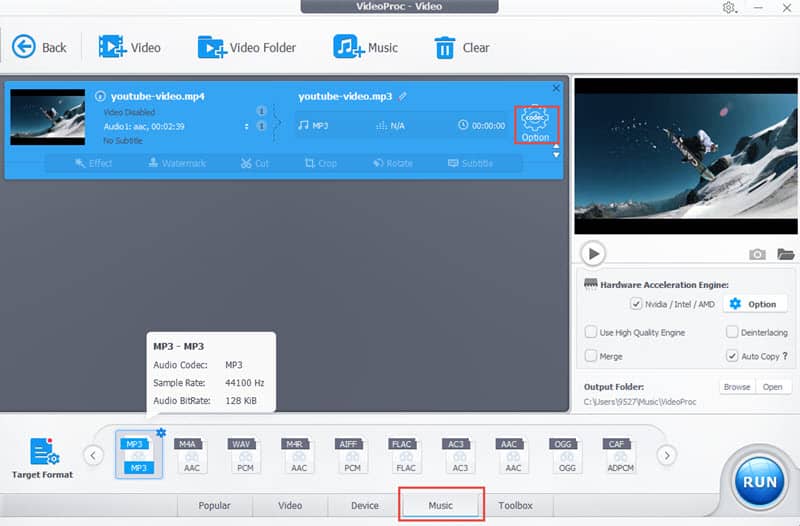Screen dimensions: 800x526
Task: Select the WAV PCM format preset
Action: coord(245,455)
